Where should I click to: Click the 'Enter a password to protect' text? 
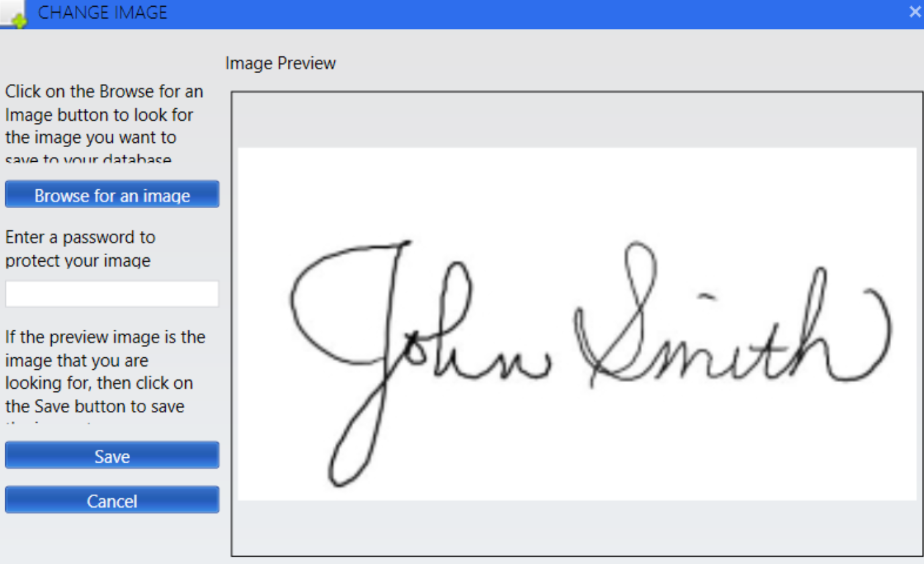click(81, 248)
